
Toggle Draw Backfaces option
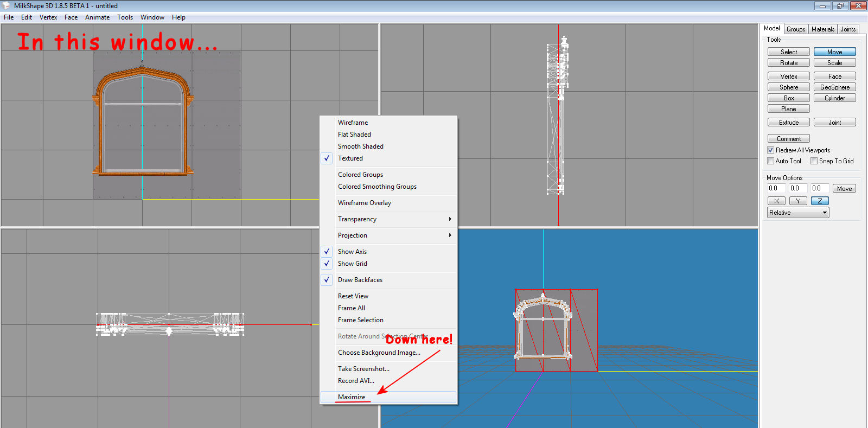388,280
